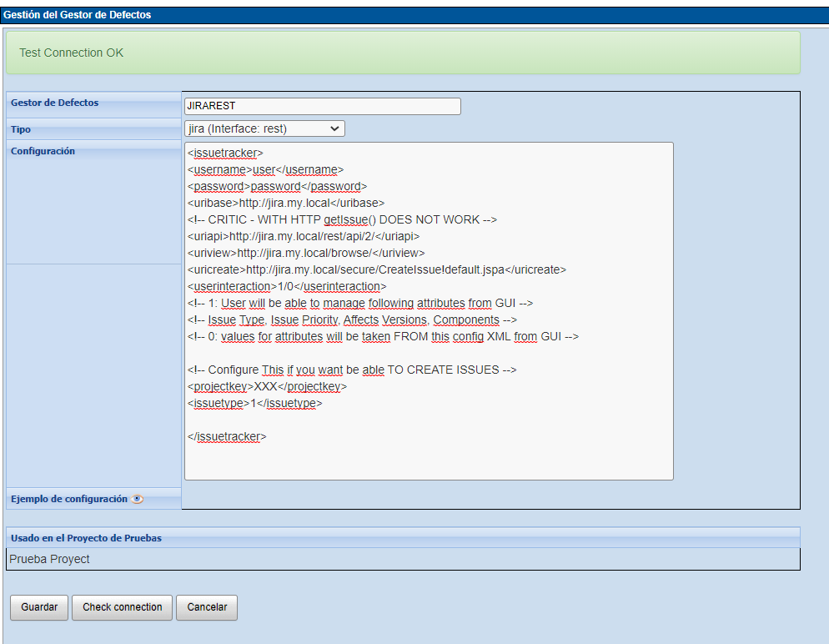
Task: Click the Configuración label
Action: click(x=43, y=151)
